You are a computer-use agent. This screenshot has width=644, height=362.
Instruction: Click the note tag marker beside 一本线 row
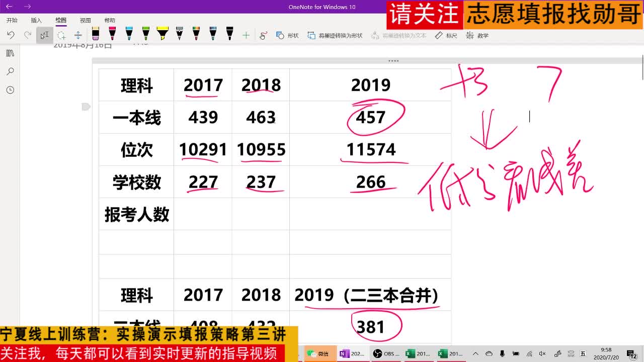(x=86, y=107)
